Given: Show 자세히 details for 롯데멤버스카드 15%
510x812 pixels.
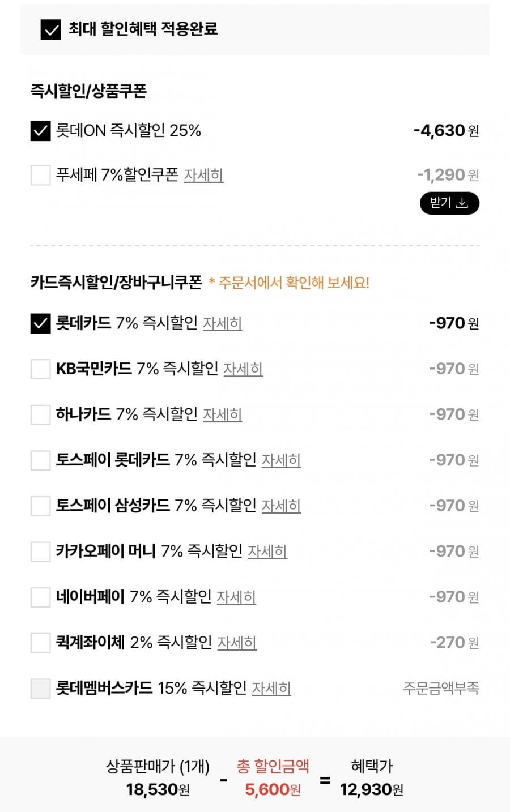Looking at the screenshot, I should (x=271, y=689).
